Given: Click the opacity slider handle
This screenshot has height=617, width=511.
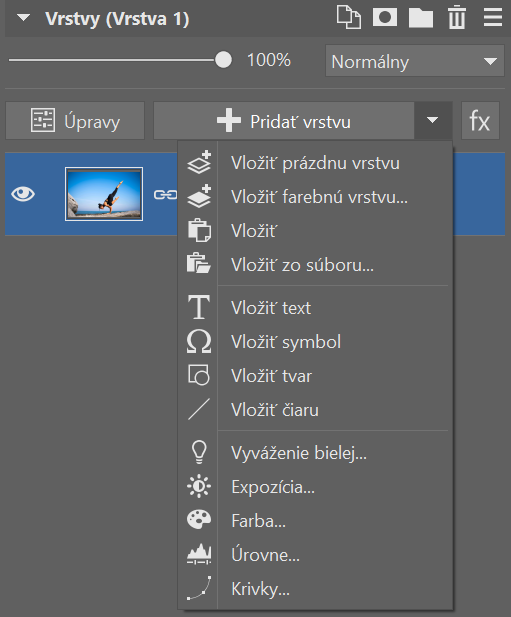Looking at the screenshot, I should (x=223, y=60).
